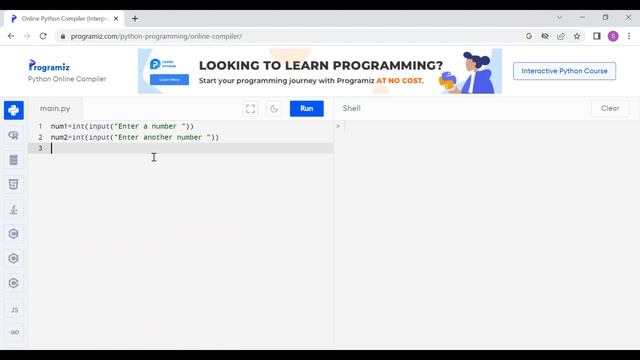Screen dimensions: 640x360
Task: Open the tab search dropdown arrow
Action: click(x=559, y=18)
